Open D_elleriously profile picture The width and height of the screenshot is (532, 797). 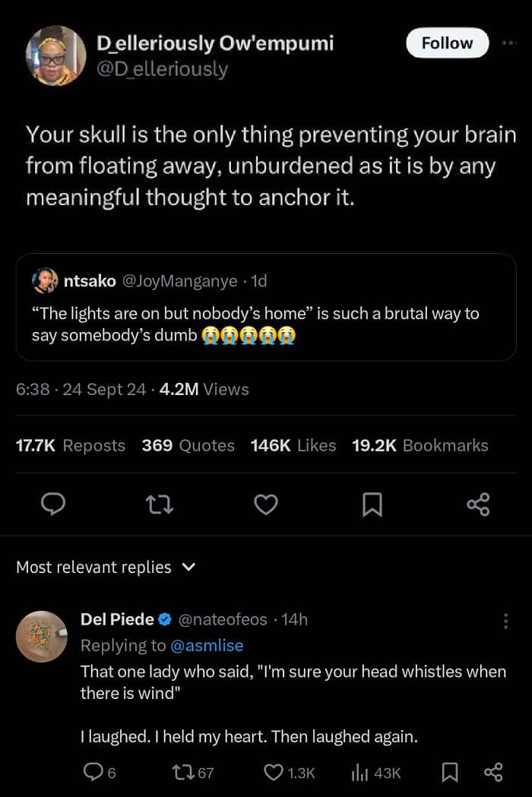(55, 55)
